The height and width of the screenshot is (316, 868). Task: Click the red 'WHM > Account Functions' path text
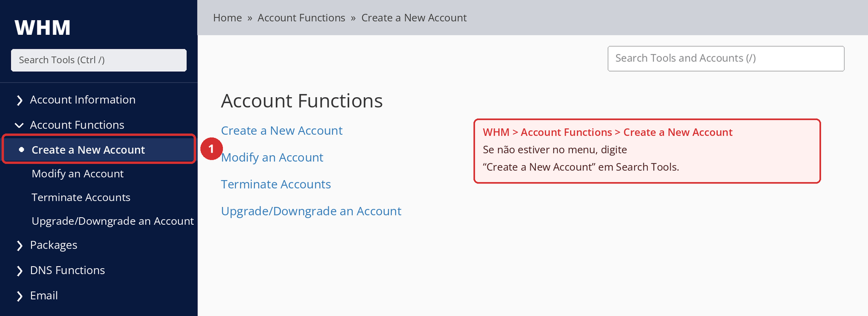coord(608,132)
